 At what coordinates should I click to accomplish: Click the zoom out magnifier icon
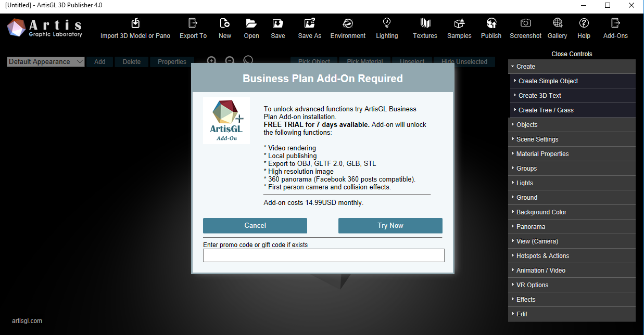point(230,61)
